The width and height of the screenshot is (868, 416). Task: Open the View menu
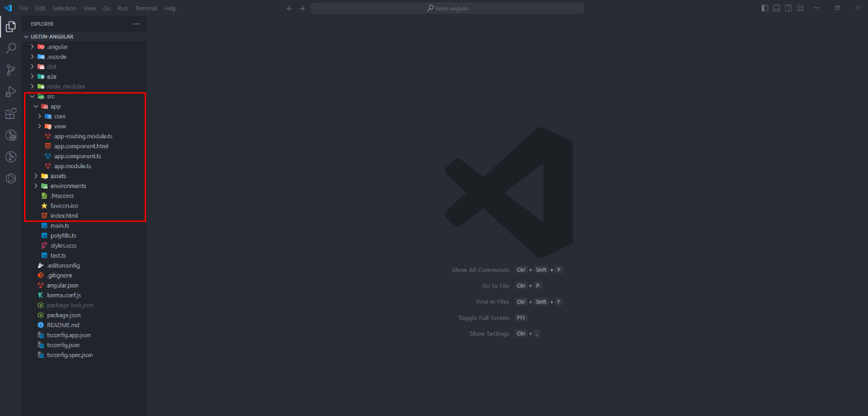click(x=90, y=8)
